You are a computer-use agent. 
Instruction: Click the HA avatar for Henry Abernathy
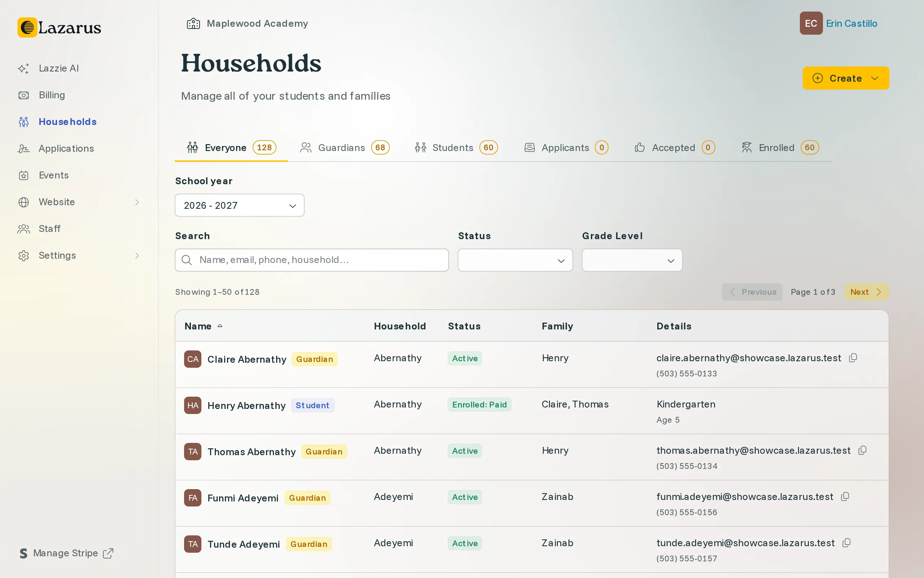tap(192, 405)
